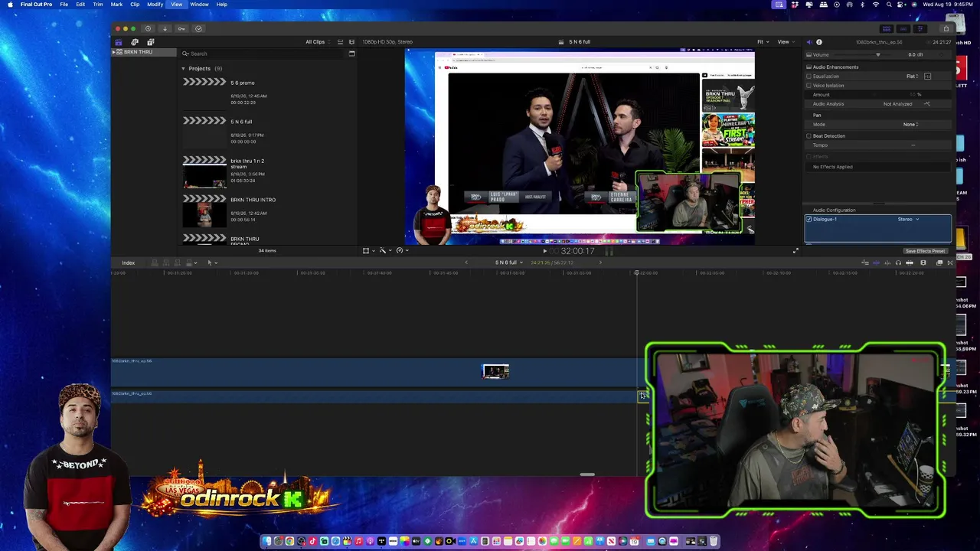Open the Keyword Editor key icon
The height and width of the screenshot is (551, 980).
coord(181,29)
